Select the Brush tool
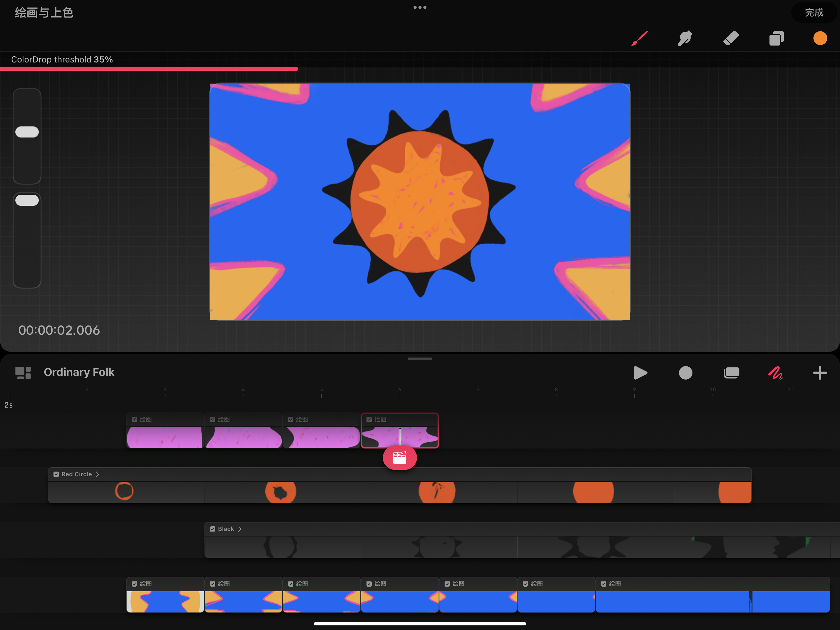Image resolution: width=840 pixels, height=630 pixels. click(640, 38)
